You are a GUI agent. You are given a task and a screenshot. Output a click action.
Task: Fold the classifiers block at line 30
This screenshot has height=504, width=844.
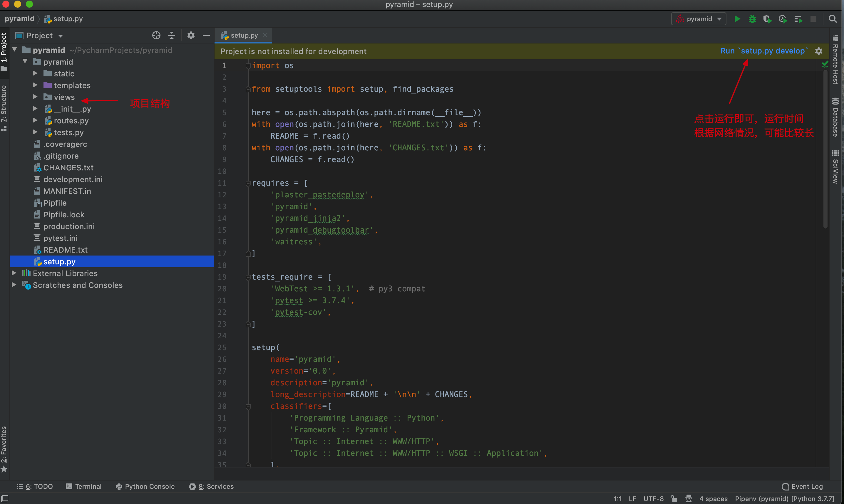[x=248, y=406]
